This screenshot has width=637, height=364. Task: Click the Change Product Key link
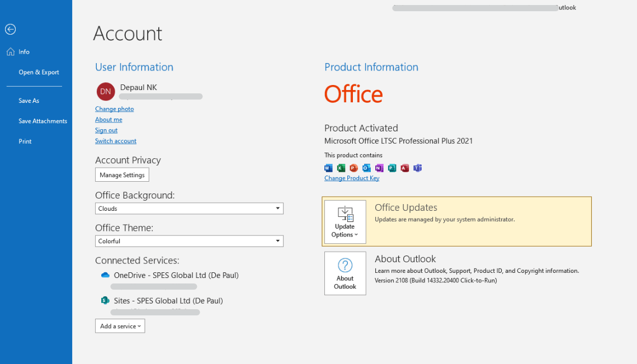coord(352,178)
